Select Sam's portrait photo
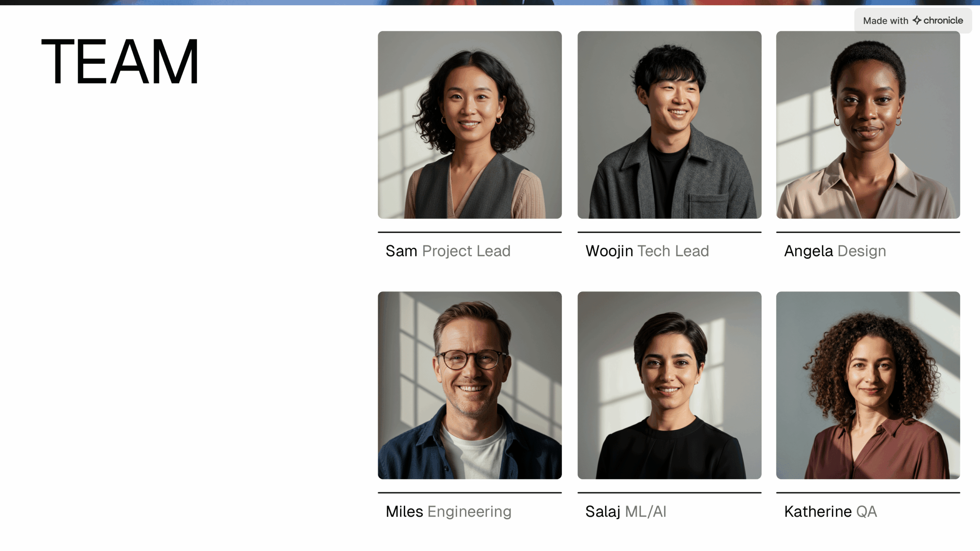Image resolution: width=980 pixels, height=551 pixels. click(x=470, y=125)
